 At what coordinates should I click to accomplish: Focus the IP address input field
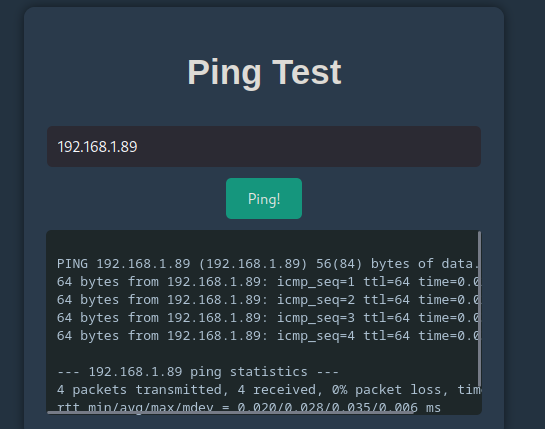click(264, 146)
